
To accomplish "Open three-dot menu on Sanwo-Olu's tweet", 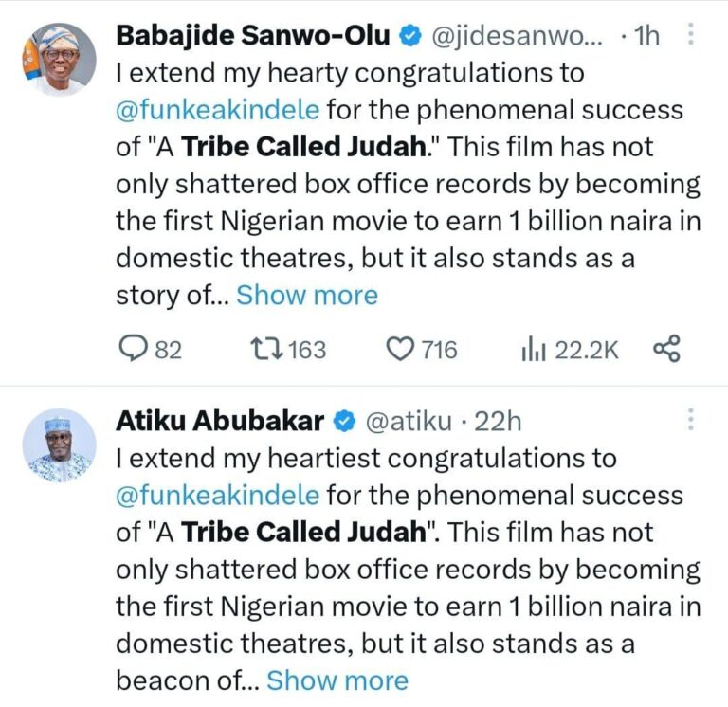I will pos(691,34).
